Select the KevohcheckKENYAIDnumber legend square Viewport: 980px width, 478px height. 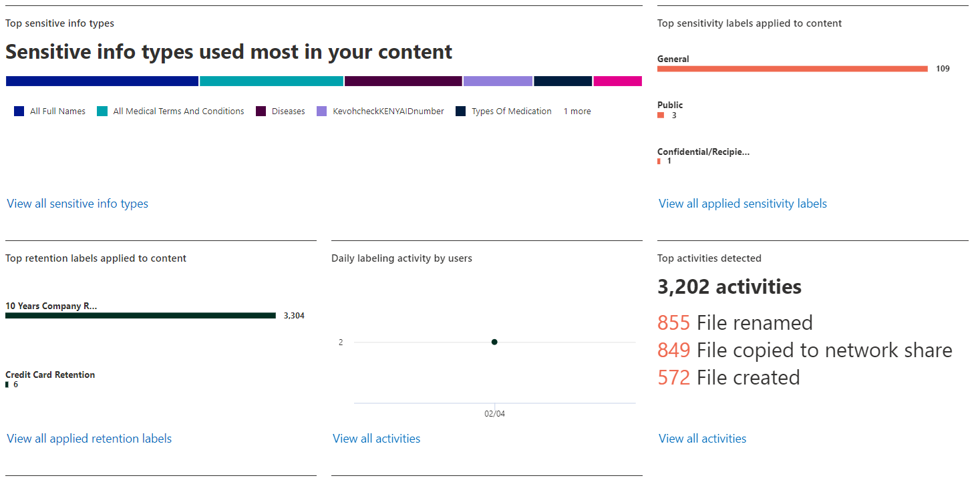[x=322, y=111]
